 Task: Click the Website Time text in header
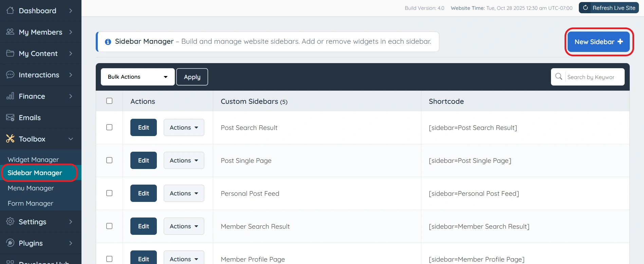coord(512,8)
